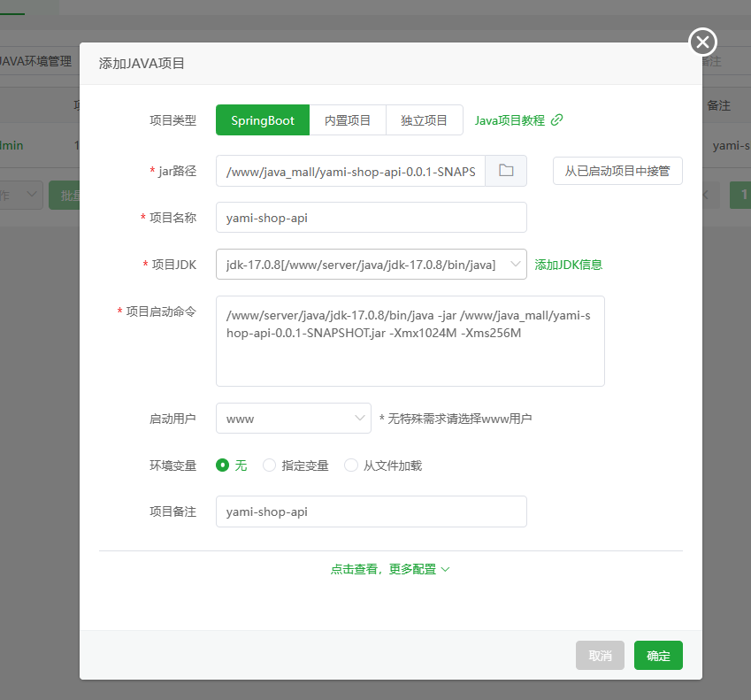Click the 项目备注 remarks field
This screenshot has width=751, height=700.
point(371,512)
